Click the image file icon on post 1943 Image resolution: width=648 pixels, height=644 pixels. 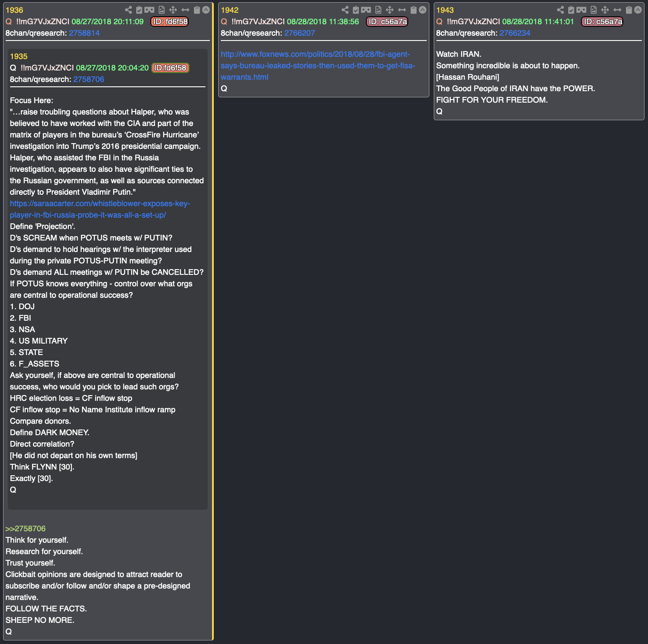(594, 10)
